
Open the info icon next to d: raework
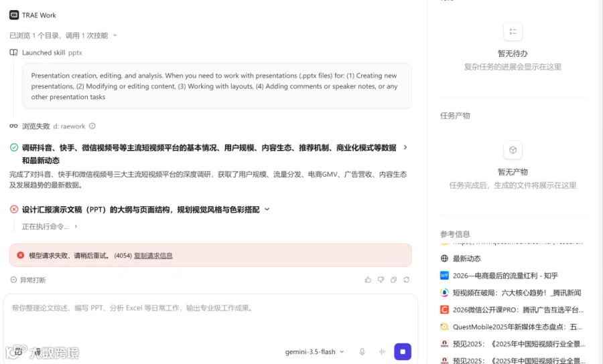(92, 126)
